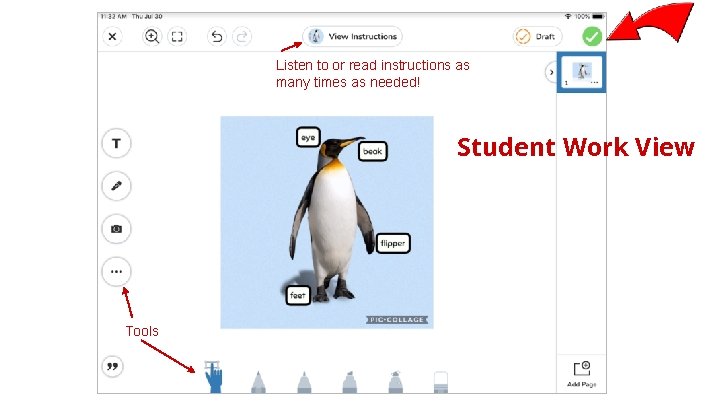Choose the pencil drawing tool
The height and width of the screenshot is (405, 720).
(259, 382)
